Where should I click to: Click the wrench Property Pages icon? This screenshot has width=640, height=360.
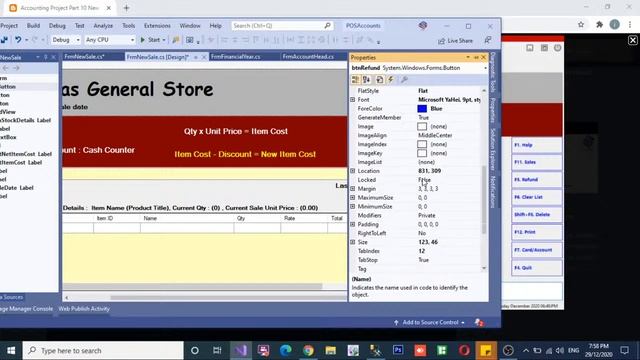tap(404, 80)
